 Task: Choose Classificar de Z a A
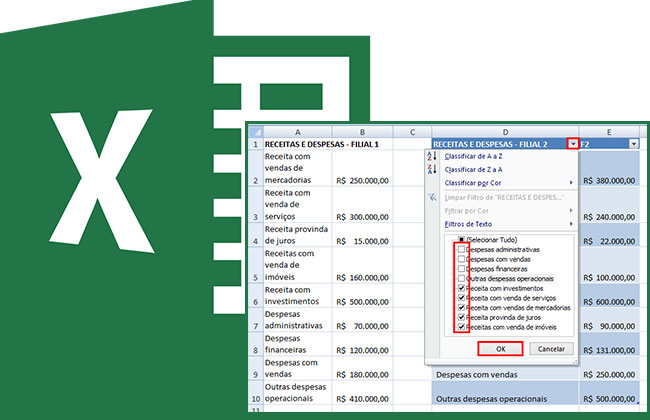click(x=473, y=170)
